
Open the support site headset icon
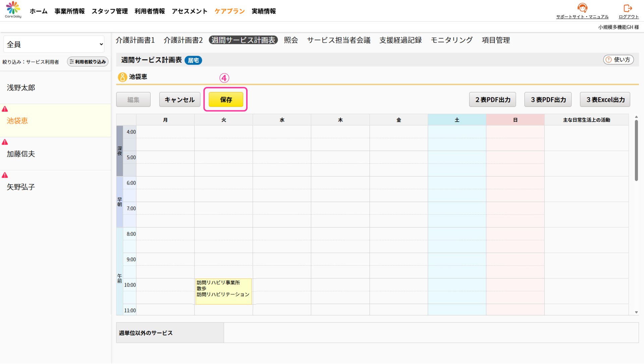tap(582, 8)
